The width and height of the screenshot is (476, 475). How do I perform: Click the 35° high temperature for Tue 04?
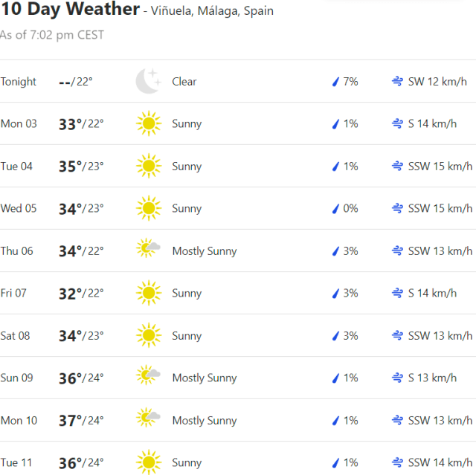(x=70, y=167)
